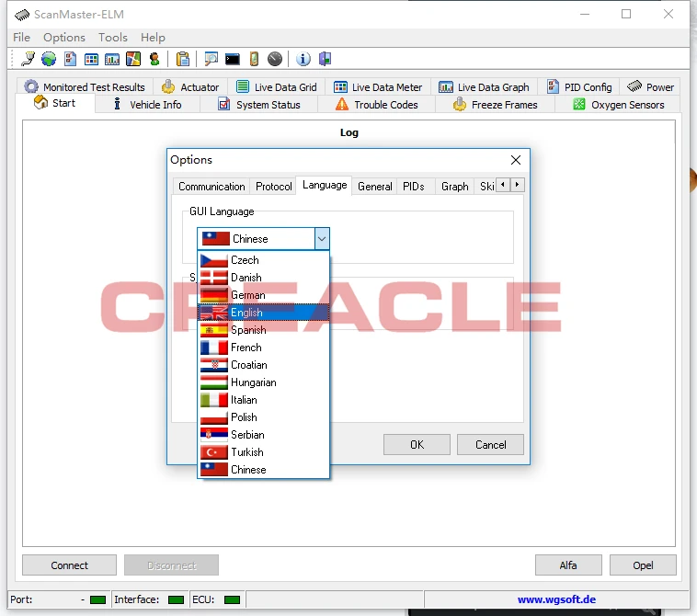
Task: Select Danish from language list
Action: pos(264,278)
